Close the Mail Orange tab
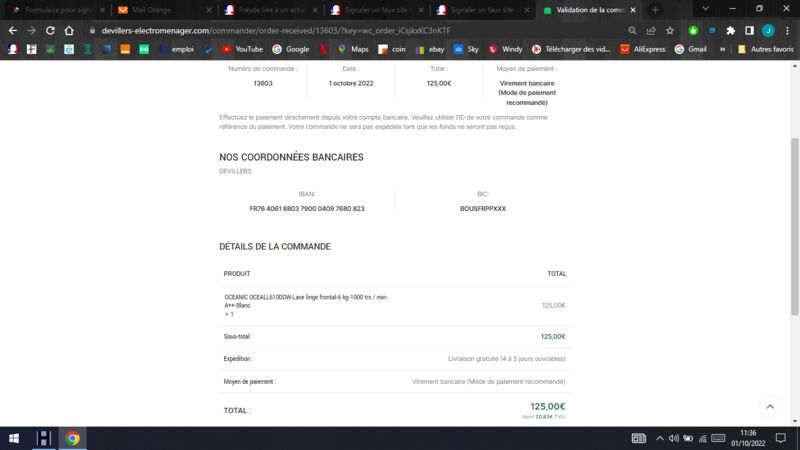The width and height of the screenshot is (800, 450). [209, 10]
